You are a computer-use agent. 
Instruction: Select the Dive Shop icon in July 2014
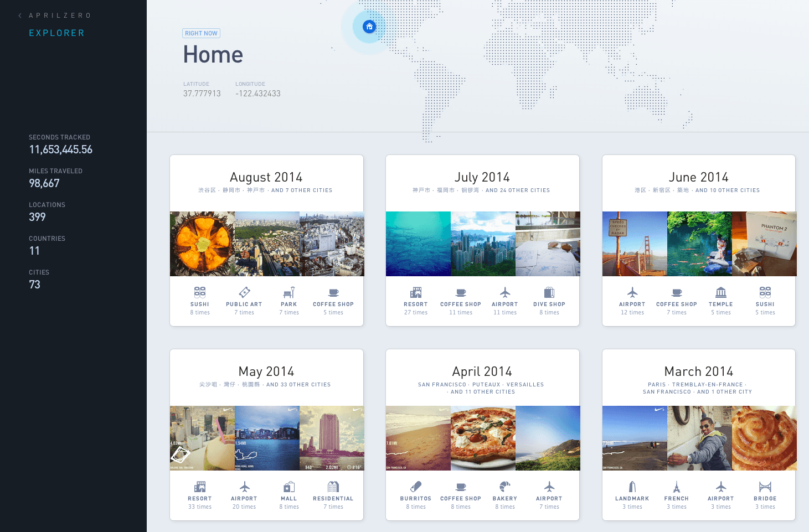tap(549, 292)
